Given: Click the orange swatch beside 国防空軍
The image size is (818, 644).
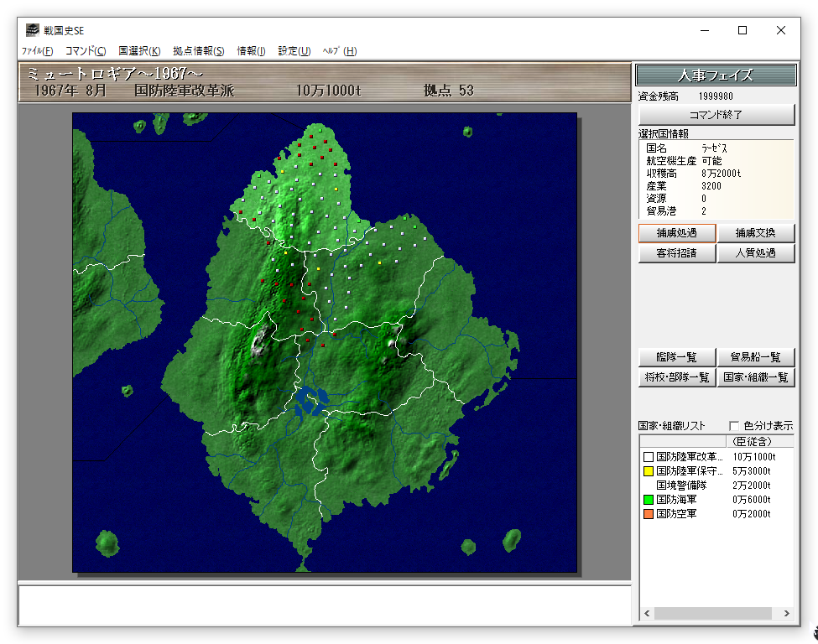Looking at the screenshot, I should click(648, 513).
